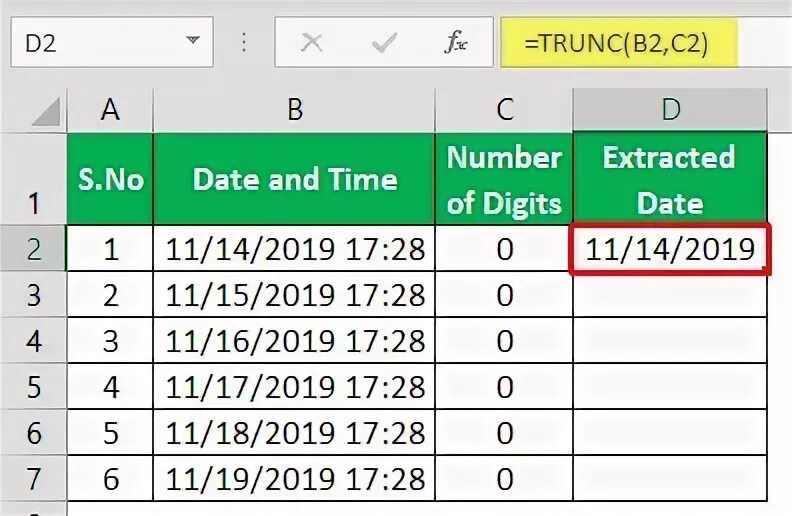Open the Name Box dropdown arrow
The image size is (792, 516).
point(192,43)
